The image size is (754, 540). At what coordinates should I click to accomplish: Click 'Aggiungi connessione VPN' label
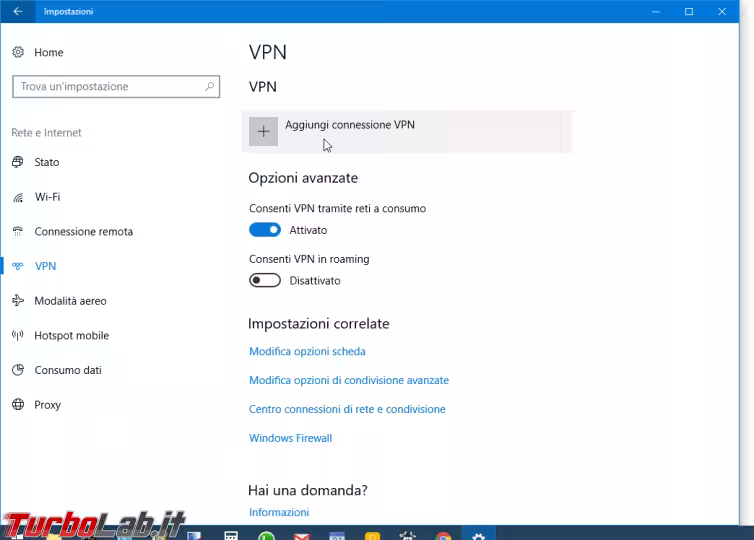[350, 125]
